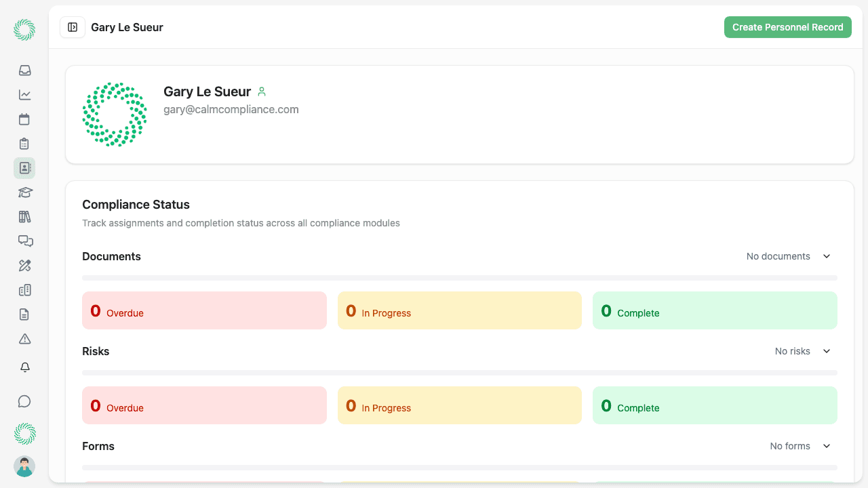Open the calendar icon in the sidebar
This screenshot has height=488, width=868.
point(24,119)
